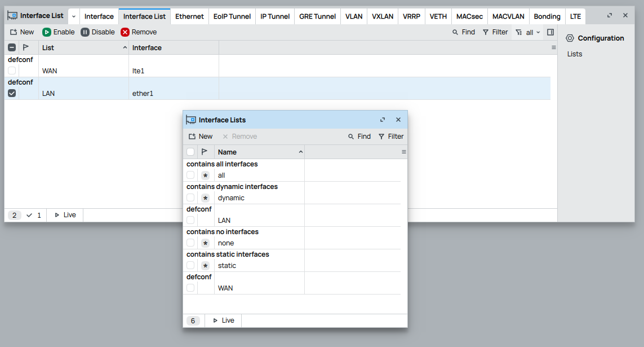Open the IP Tunnel tab
Viewport: 644px width, 347px height.
(x=275, y=16)
